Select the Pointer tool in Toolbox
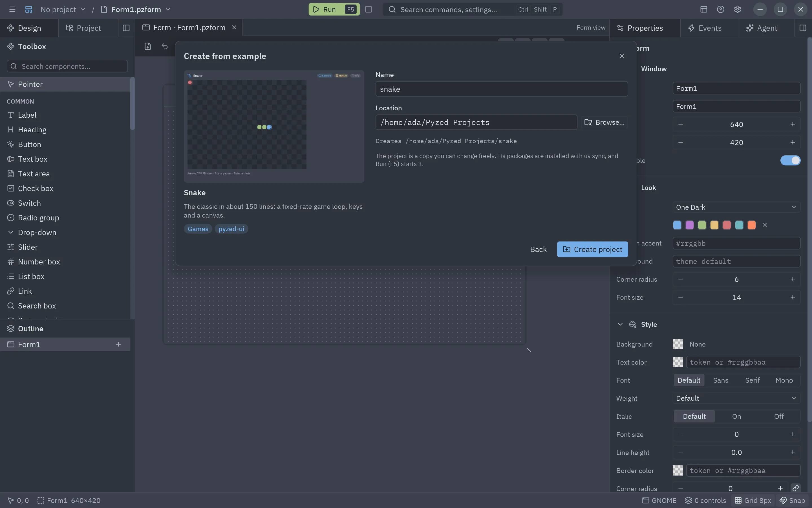Viewport: 812px width, 508px height. point(65,84)
